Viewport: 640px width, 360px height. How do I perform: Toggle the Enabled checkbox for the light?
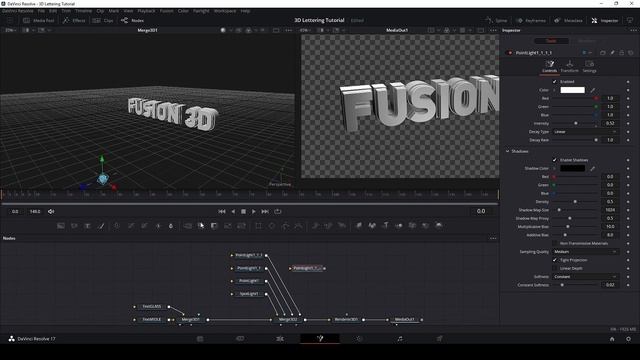(x=554, y=82)
